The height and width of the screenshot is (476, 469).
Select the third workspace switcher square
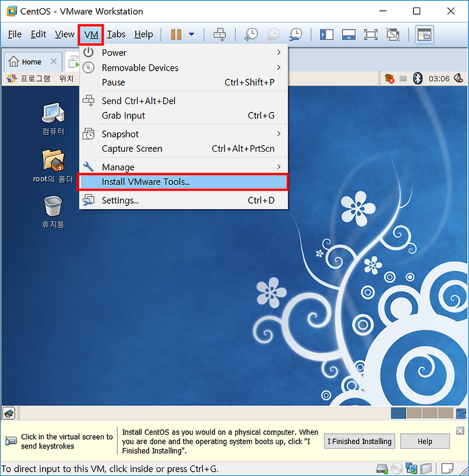(x=430, y=413)
